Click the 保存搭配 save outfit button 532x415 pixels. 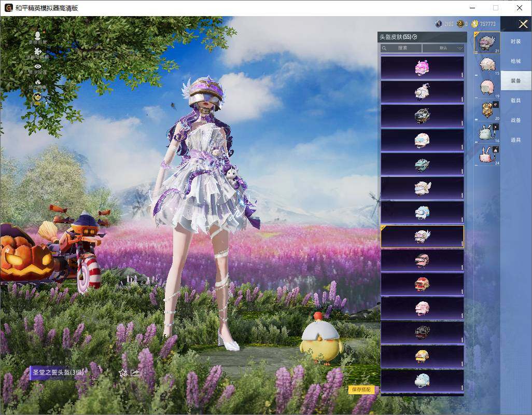(x=361, y=389)
